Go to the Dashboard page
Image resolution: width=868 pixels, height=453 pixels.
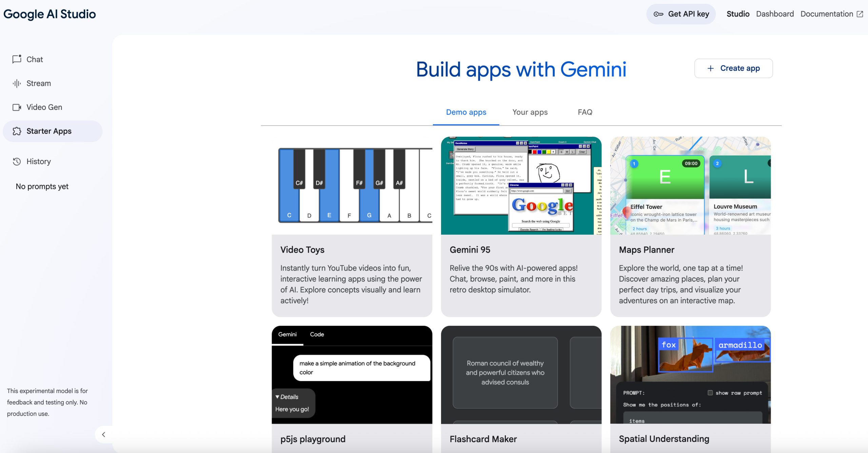pyautogui.click(x=775, y=14)
